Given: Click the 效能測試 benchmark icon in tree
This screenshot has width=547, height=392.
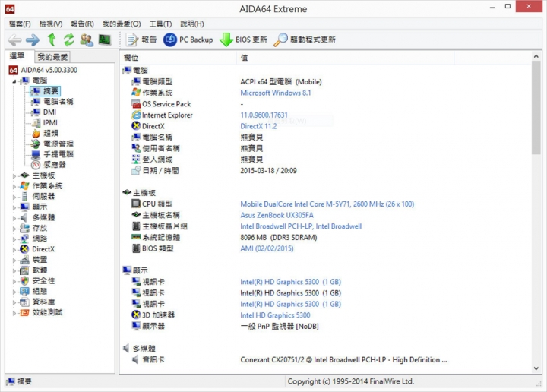Looking at the screenshot, I should click(x=24, y=312).
